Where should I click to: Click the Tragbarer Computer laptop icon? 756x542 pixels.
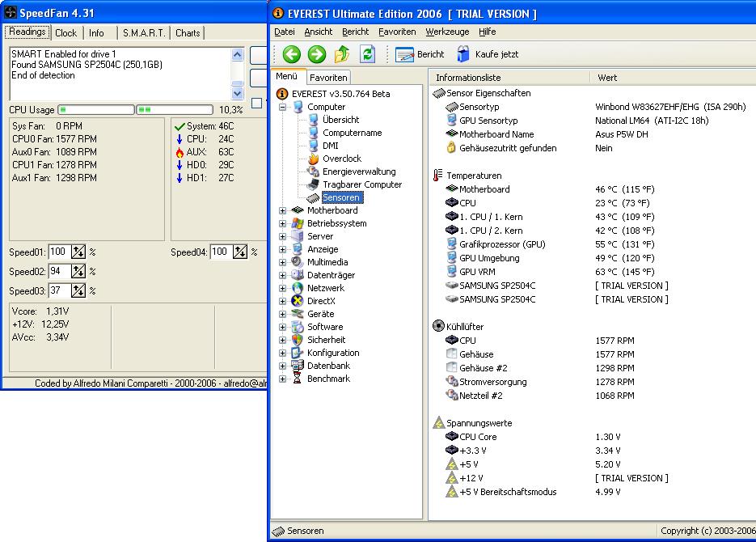click(x=314, y=184)
